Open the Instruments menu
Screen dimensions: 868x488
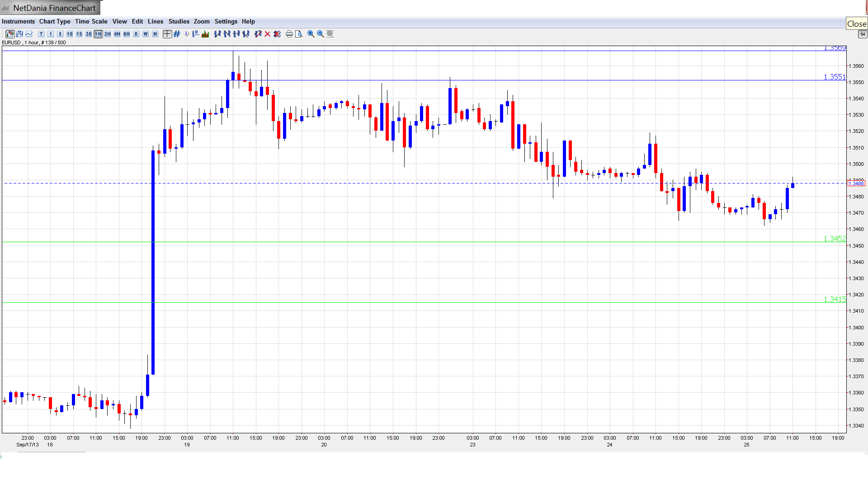18,21
